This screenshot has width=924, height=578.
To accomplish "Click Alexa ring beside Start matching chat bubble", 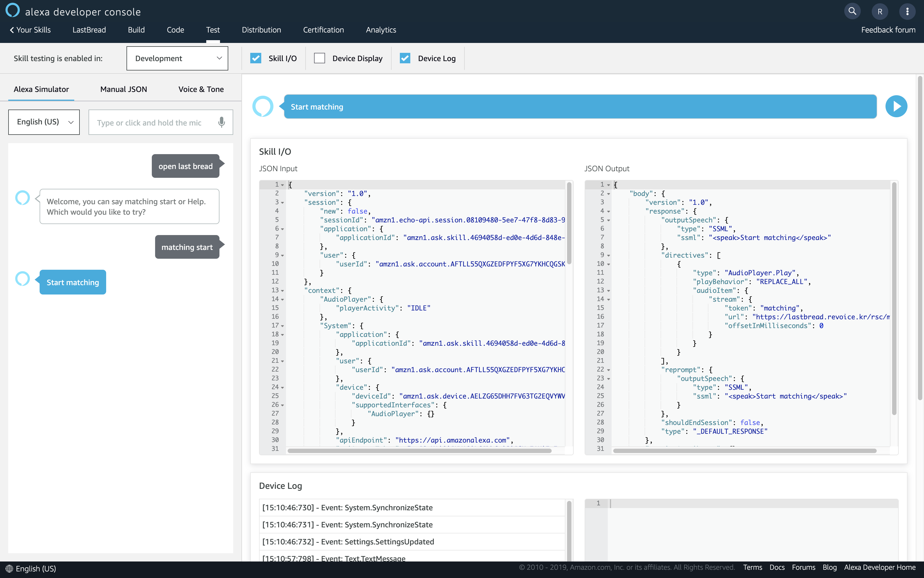I will click(23, 279).
